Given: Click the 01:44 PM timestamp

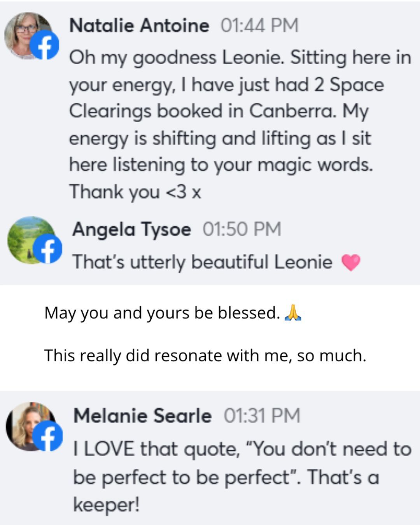Looking at the screenshot, I should click(259, 26).
